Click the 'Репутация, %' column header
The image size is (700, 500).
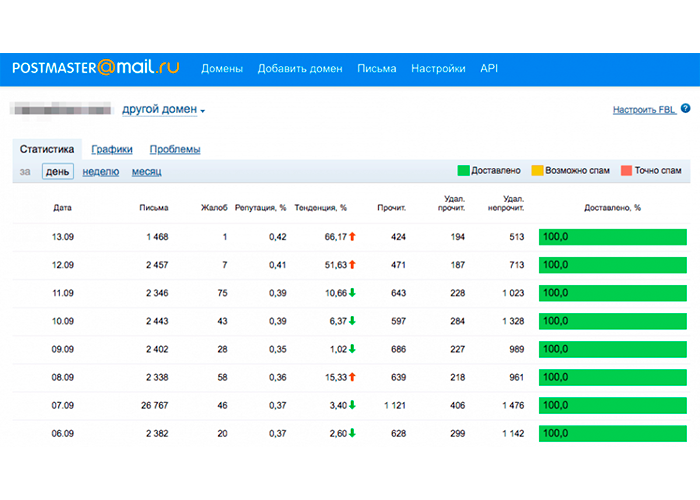[x=261, y=208]
